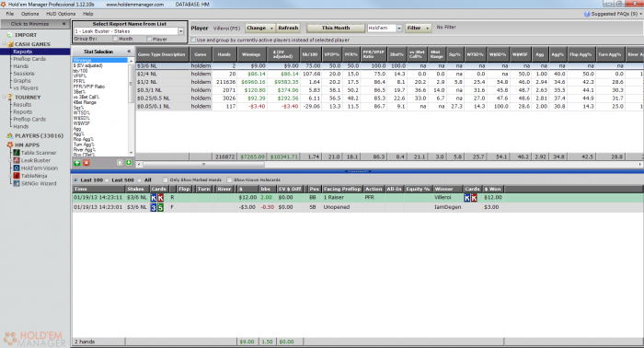Click the green plus add-stat icon
Image resolution: width=644 pixels, height=348 pixels.
(76, 163)
